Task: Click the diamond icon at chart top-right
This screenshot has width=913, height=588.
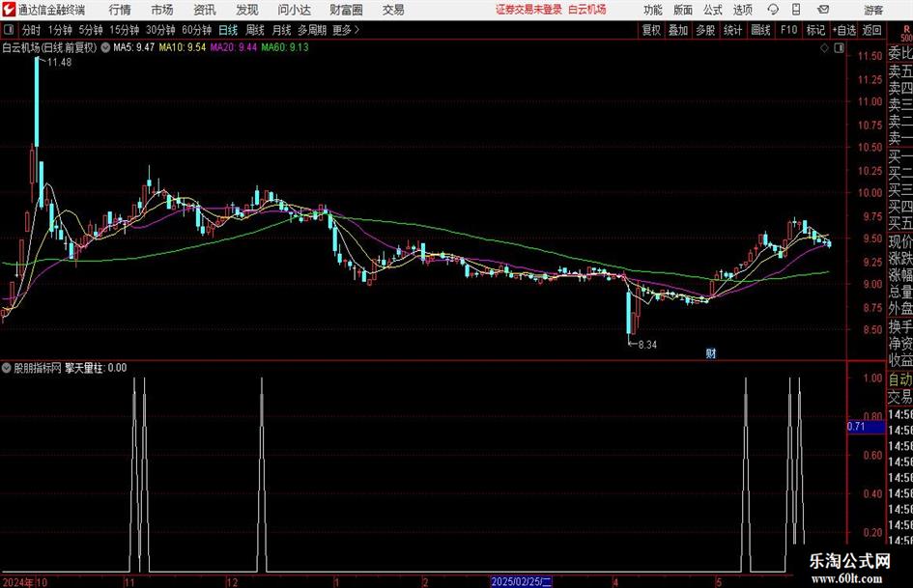Action: pos(824,48)
